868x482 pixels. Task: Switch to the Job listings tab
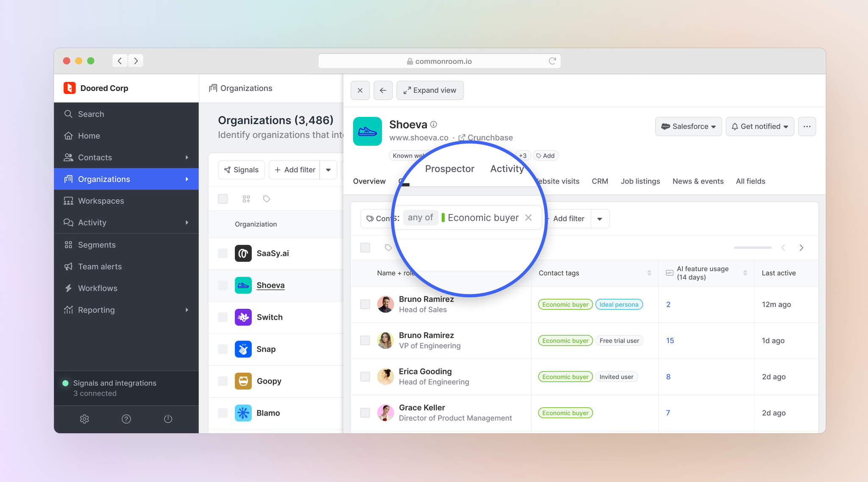tap(640, 181)
